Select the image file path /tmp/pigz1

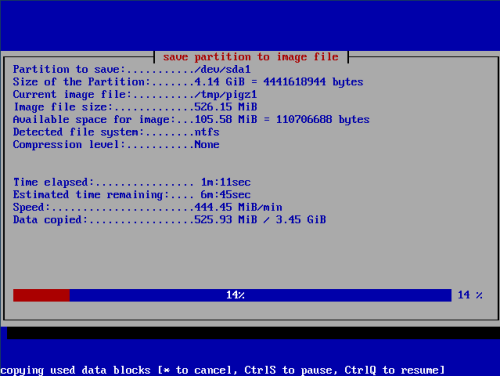coord(226,95)
